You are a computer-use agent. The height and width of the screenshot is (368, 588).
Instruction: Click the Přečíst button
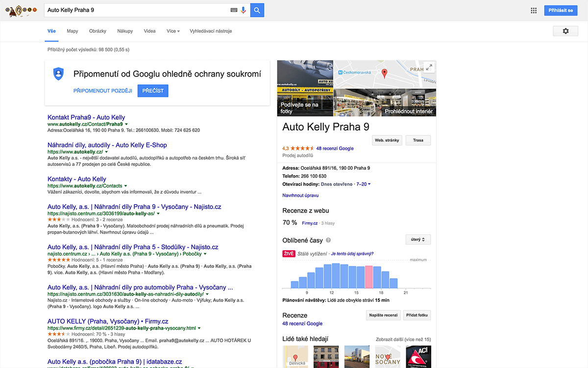(153, 91)
